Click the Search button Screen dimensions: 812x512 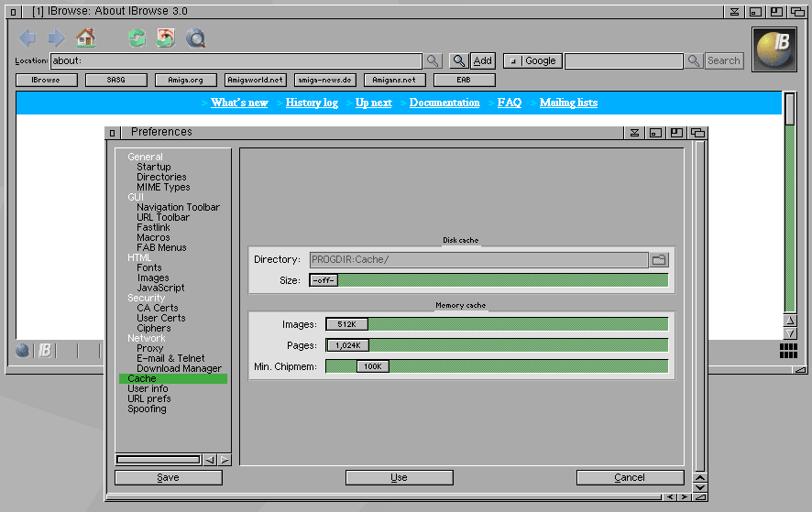tap(723, 60)
